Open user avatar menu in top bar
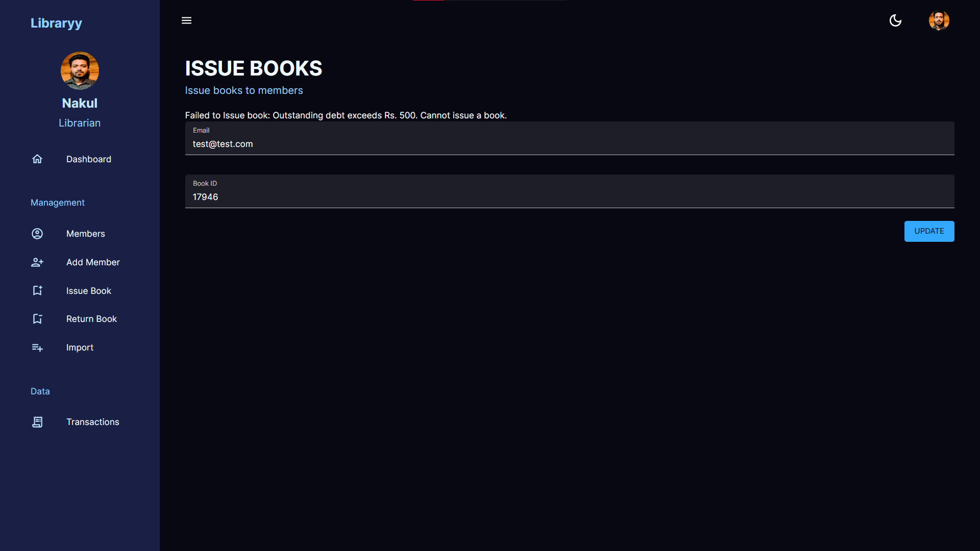This screenshot has width=980, height=551. [939, 20]
